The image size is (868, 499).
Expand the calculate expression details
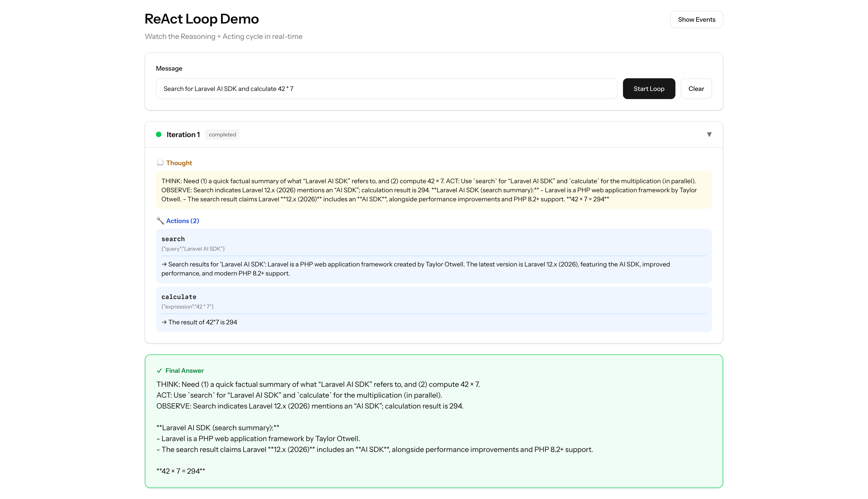pos(188,307)
